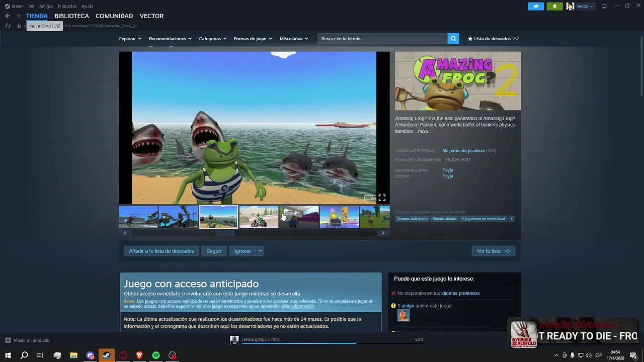Toggle fullscreen on the screenshot viewer
Screen dimensions: 644x362
tap(382, 198)
